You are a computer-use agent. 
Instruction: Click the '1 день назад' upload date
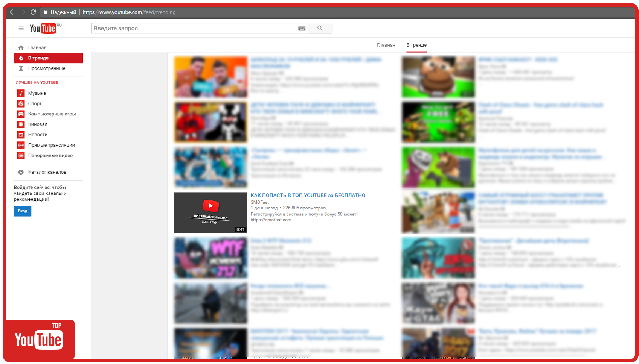(264, 208)
